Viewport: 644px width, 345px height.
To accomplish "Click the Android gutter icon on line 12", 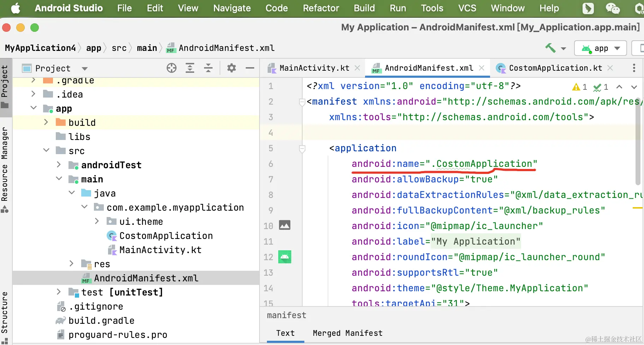I will click(285, 257).
